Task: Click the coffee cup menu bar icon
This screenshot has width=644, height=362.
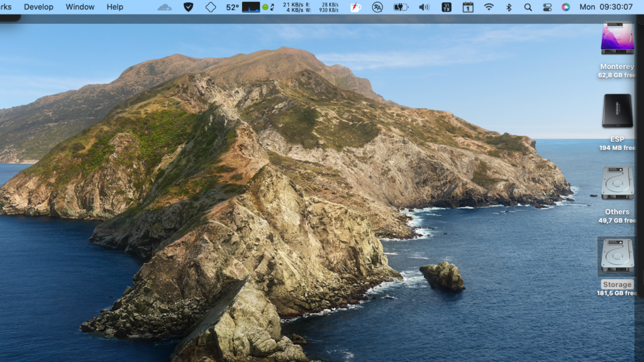Action: pyautogui.click(x=355, y=7)
